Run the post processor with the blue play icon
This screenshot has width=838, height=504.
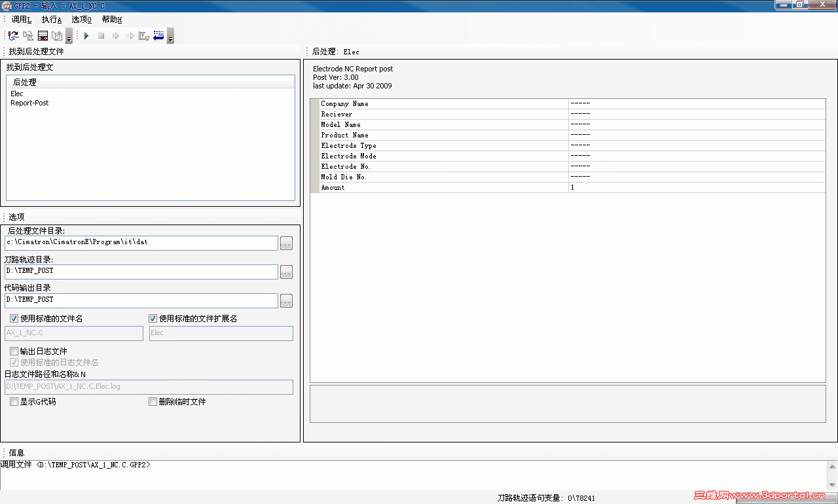click(86, 35)
